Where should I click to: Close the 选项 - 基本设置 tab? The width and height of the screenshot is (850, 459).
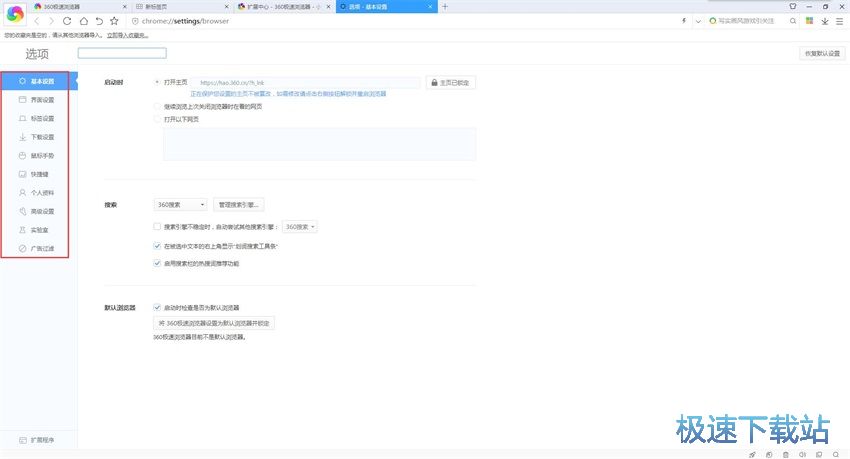click(430, 7)
